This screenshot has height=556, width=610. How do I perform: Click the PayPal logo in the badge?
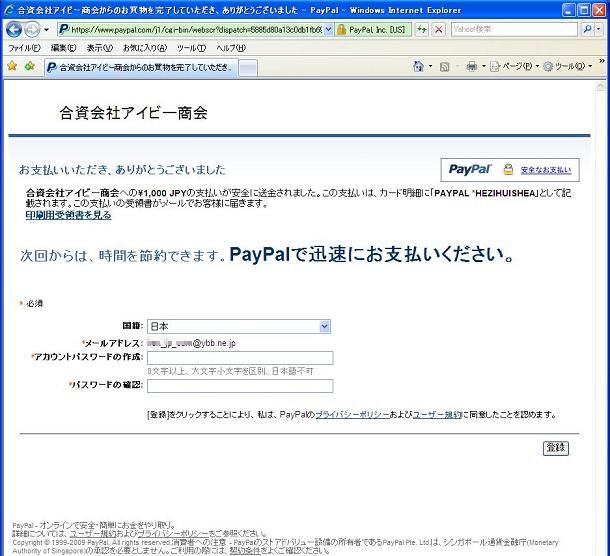click(470, 169)
